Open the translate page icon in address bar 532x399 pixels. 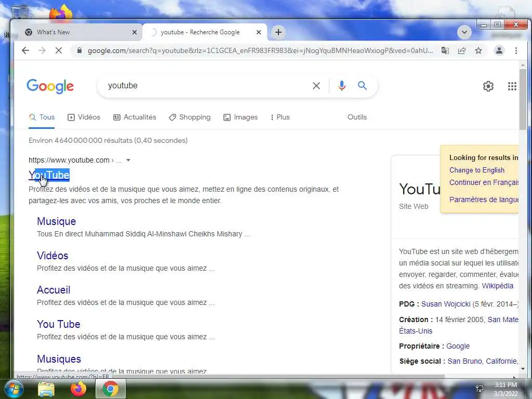445,50
